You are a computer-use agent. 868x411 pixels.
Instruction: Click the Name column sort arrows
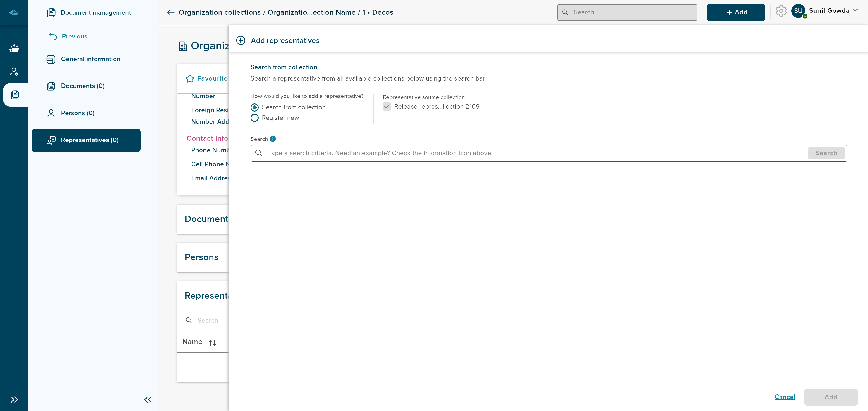[x=212, y=343]
